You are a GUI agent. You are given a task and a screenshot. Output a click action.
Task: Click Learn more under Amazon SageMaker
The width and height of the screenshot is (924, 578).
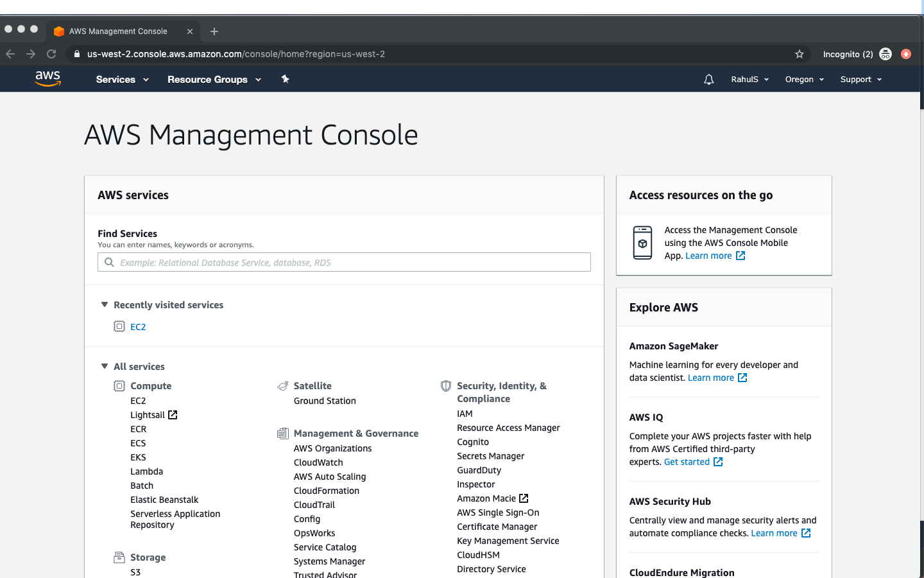click(x=711, y=378)
